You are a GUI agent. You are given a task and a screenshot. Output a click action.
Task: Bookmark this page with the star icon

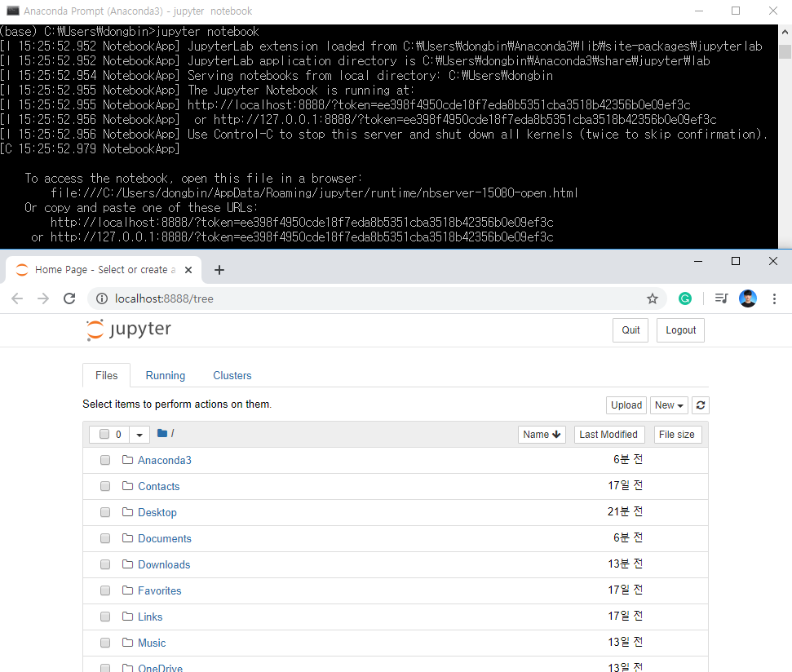(653, 298)
